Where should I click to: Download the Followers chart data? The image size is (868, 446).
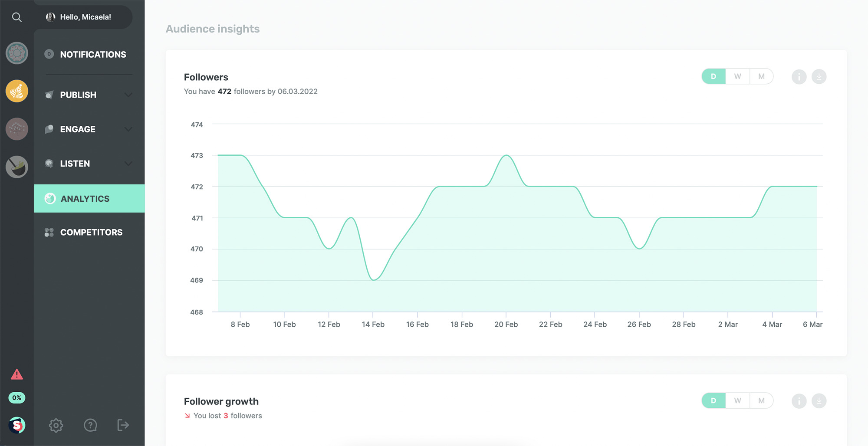pos(819,76)
